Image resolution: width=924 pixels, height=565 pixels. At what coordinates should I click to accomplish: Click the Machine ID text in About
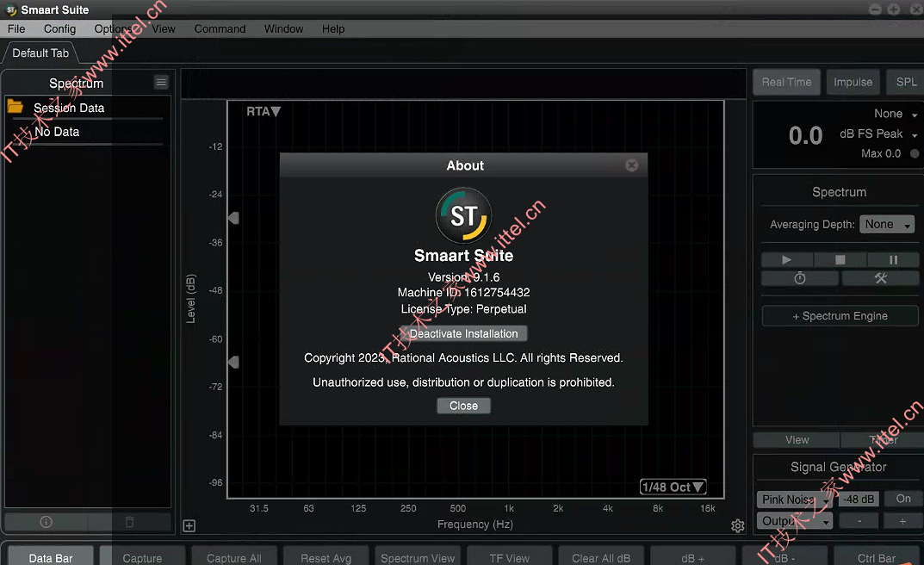click(x=463, y=292)
